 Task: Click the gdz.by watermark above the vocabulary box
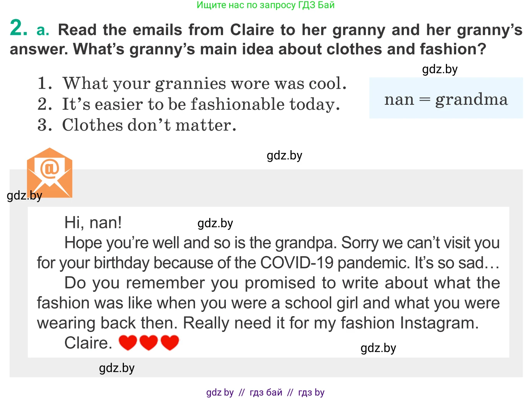(x=440, y=69)
